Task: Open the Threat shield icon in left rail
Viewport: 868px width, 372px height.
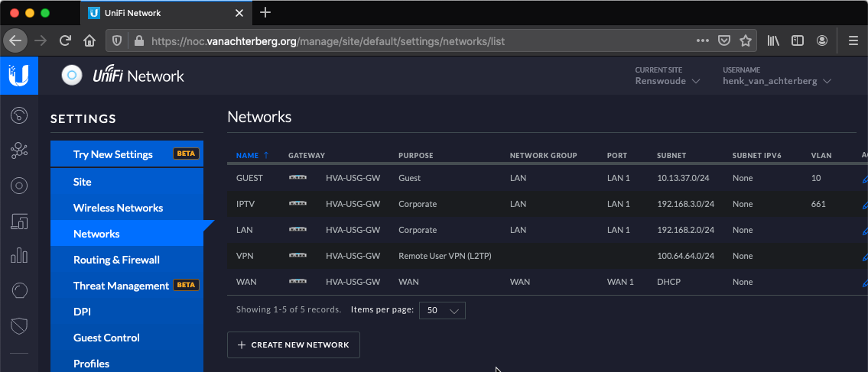Action: click(19, 326)
